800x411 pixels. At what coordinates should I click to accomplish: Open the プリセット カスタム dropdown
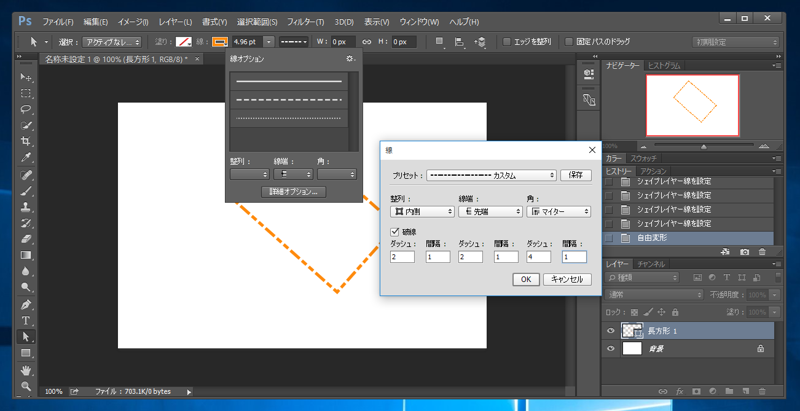[491, 175]
